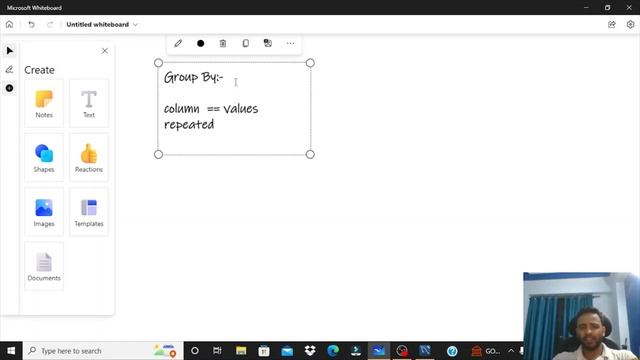Click the alt text or arrange icon in floating toolbar
Viewport: 640px width, 360px height.
[268, 43]
